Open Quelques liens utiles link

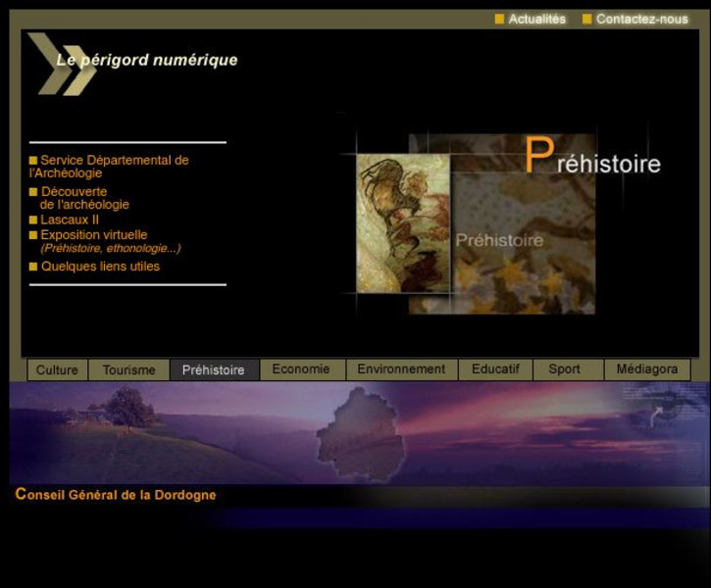(100, 267)
